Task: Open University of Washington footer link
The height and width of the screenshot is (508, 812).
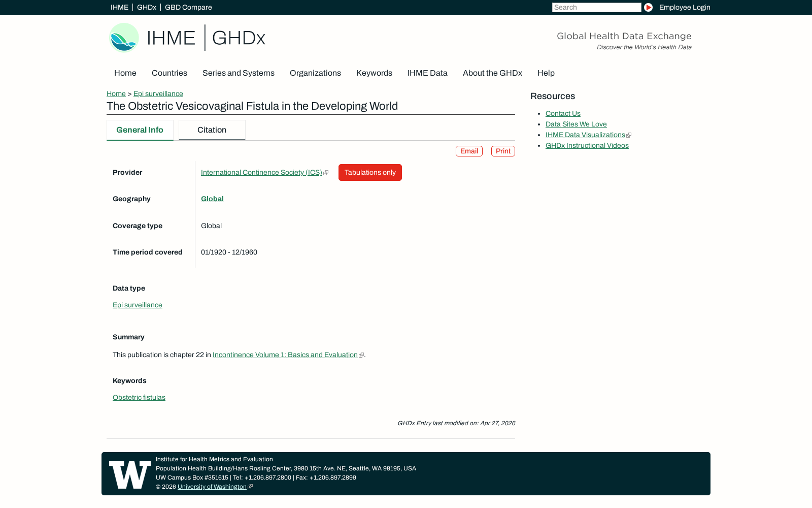Action: click(x=212, y=487)
